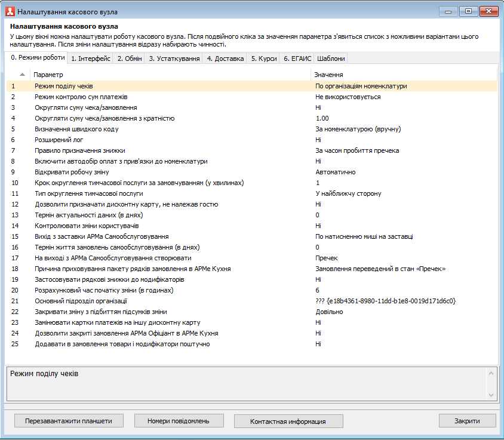Select row Термін життя замовлень самообслуговування
504x440 pixels.
[251, 248]
